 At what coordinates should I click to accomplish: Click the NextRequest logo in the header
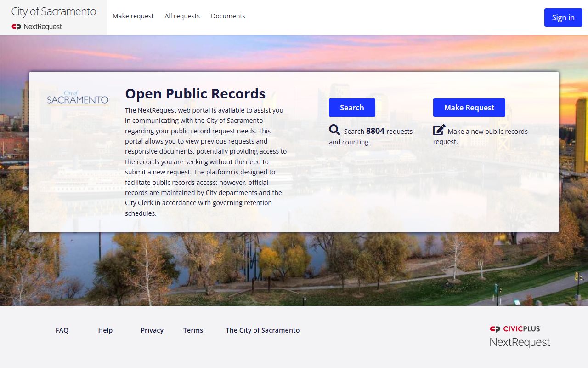click(x=37, y=27)
